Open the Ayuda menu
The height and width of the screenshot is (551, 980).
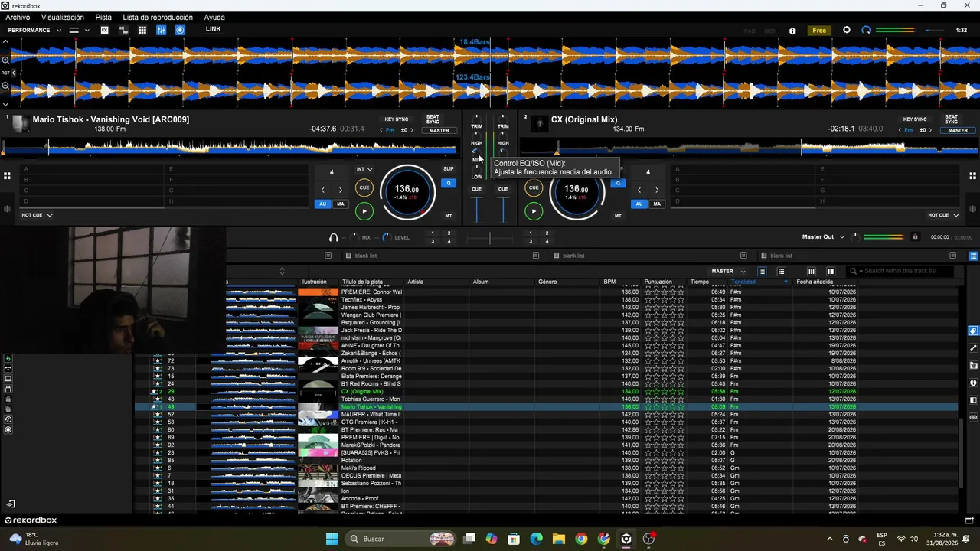click(x=214, y=17)
